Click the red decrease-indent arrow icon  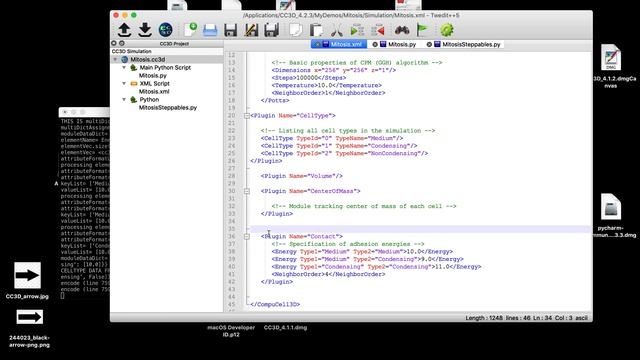click(378, 30)
